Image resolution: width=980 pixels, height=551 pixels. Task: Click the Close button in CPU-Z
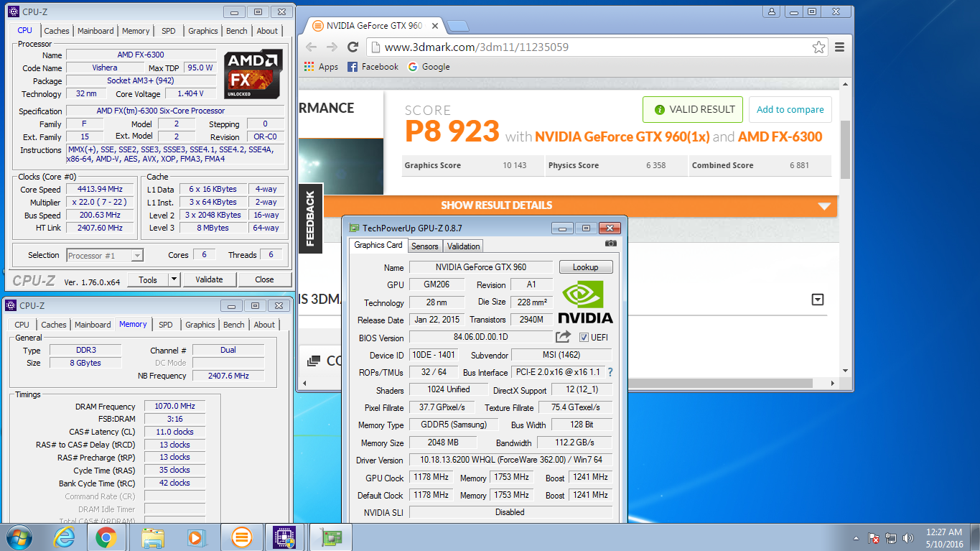click(264, 279)
